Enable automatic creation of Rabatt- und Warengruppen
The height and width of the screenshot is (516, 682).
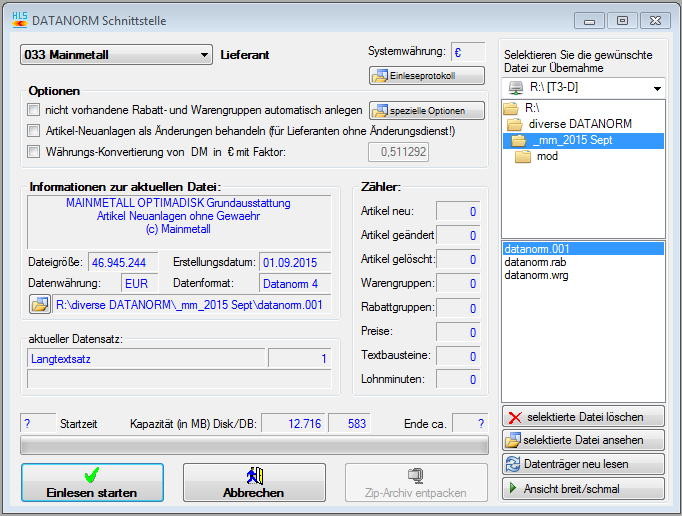34,110
